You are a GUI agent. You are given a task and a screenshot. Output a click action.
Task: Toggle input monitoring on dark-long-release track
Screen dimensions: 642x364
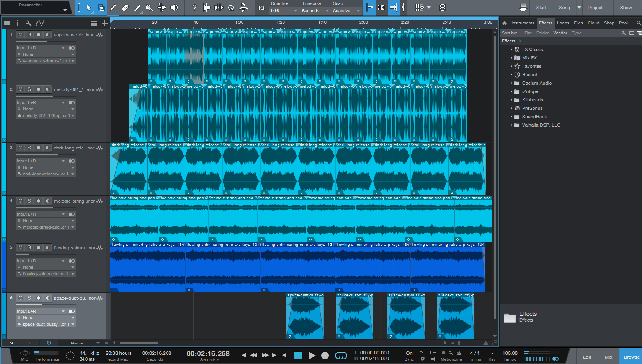(x=47, y=148)
